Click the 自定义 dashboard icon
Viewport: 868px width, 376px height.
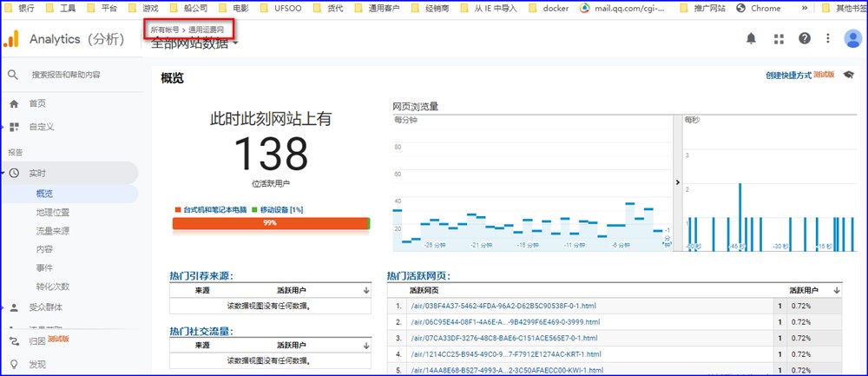pyautogui.click(x=15, y=127)
